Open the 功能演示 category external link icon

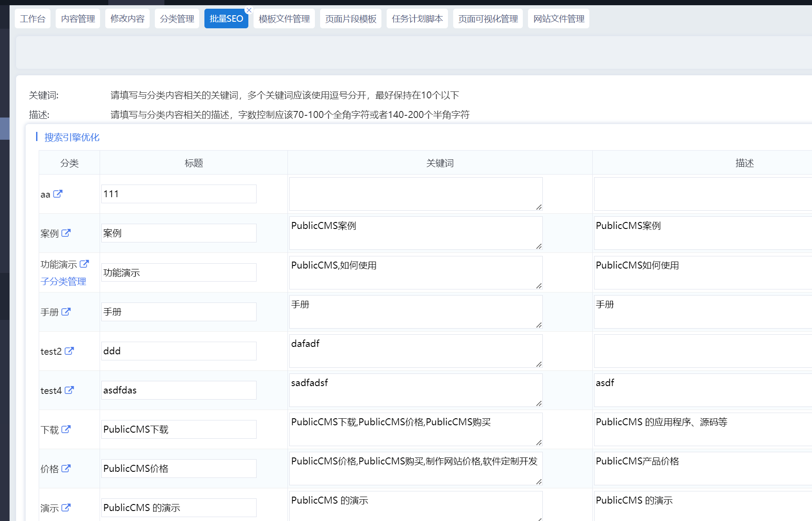[84, 264]
